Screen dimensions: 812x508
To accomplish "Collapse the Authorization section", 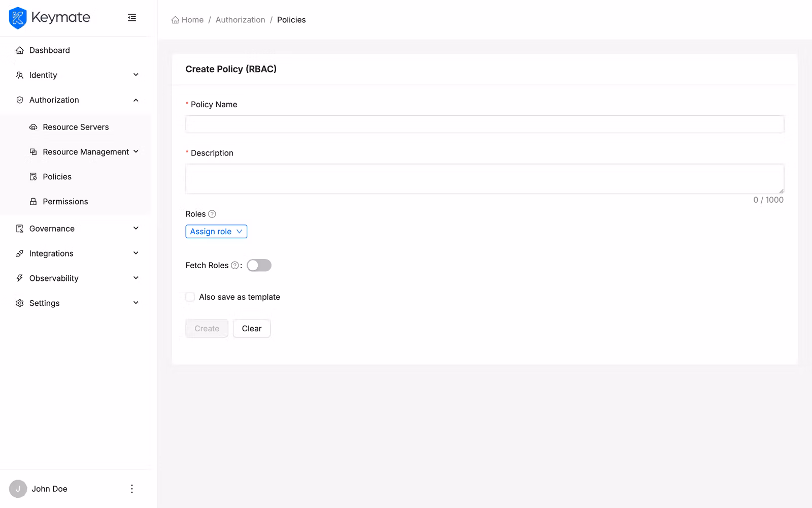I will [54, 100].
